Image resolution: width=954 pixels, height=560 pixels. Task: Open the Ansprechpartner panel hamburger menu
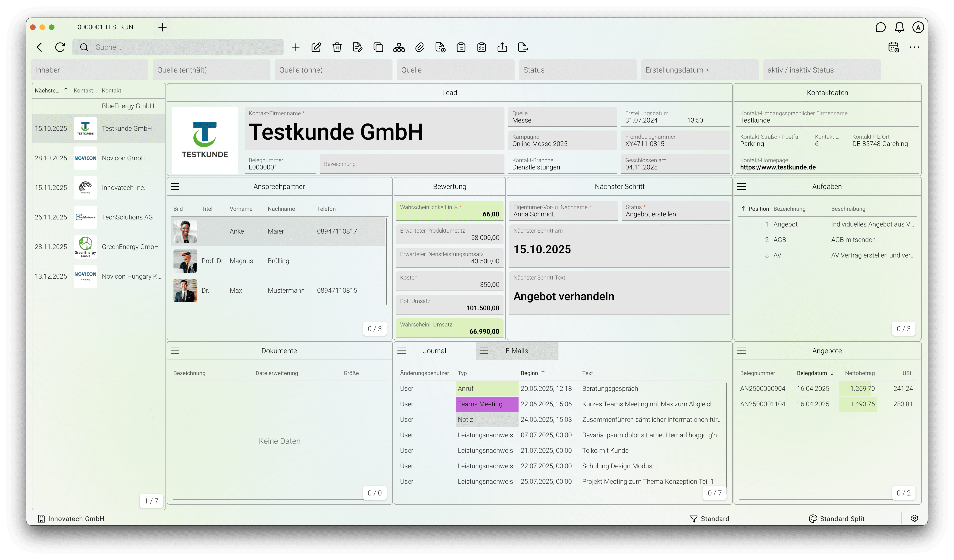(175, 187)
